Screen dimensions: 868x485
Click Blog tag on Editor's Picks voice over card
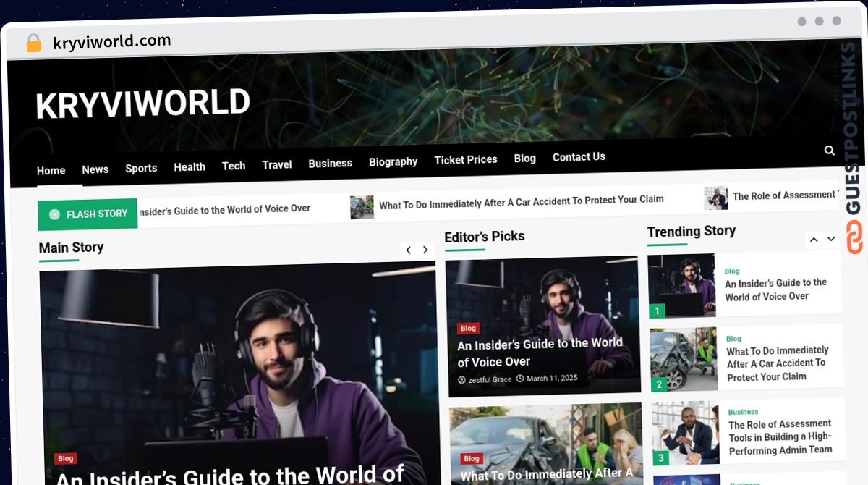pyautogui.click(x=469, y=329)
